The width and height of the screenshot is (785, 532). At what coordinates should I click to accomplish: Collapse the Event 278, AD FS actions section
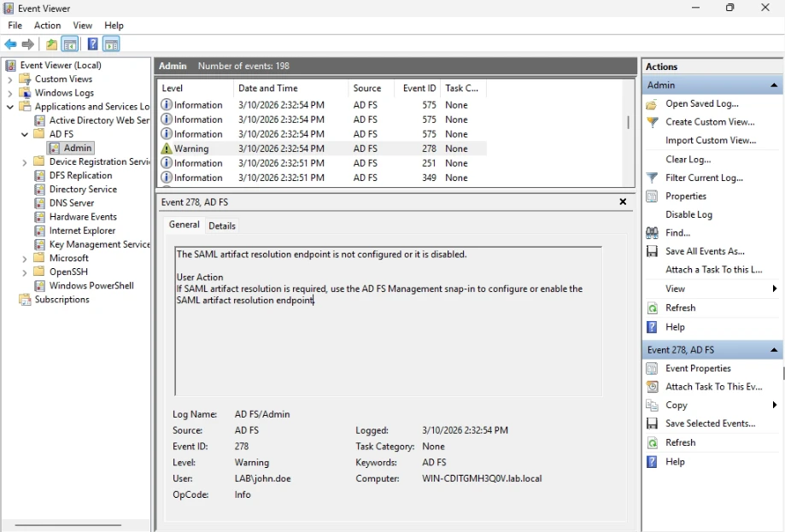774,350
